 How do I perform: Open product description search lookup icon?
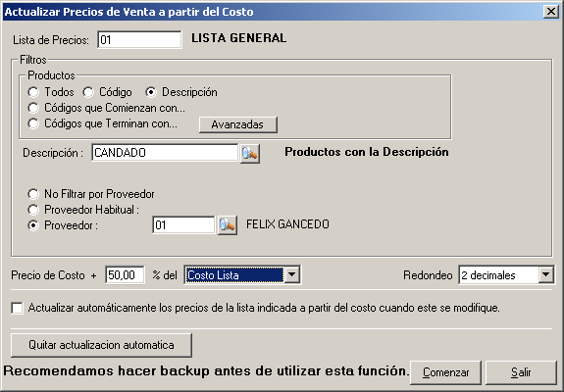(249, 154)
